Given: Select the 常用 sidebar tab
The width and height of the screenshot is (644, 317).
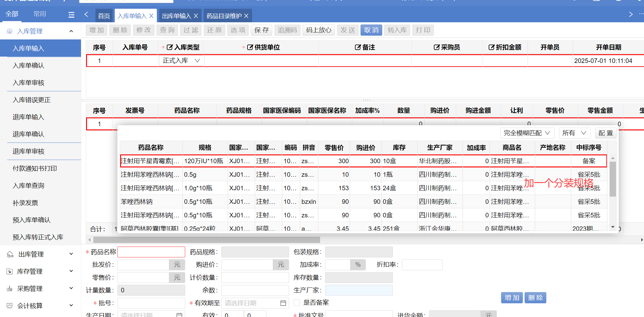Looking at the screenshot, I should [x=40, y=14].
